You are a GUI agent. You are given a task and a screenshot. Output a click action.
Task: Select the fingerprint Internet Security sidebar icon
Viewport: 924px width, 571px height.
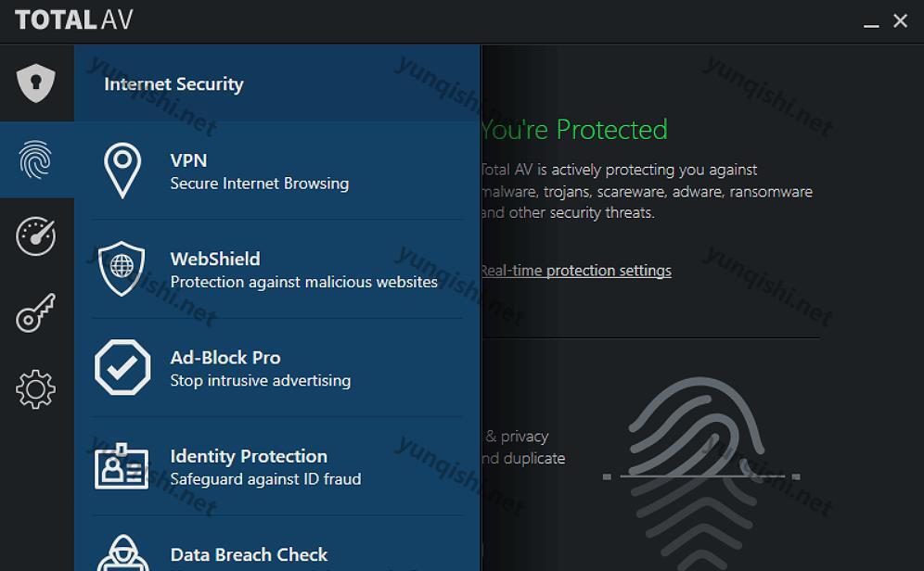coord(36,159)
